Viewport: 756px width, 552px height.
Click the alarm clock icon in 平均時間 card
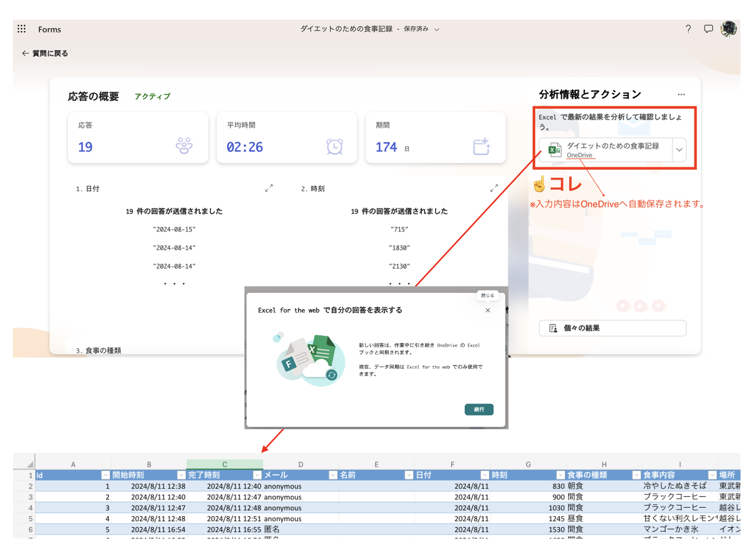click(335, 147)
